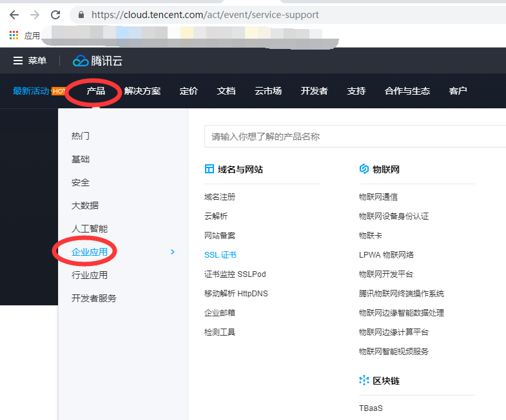This screenshot has width=506, height=420.
Task: Click the 物联网 section heading
Action: 386,169
